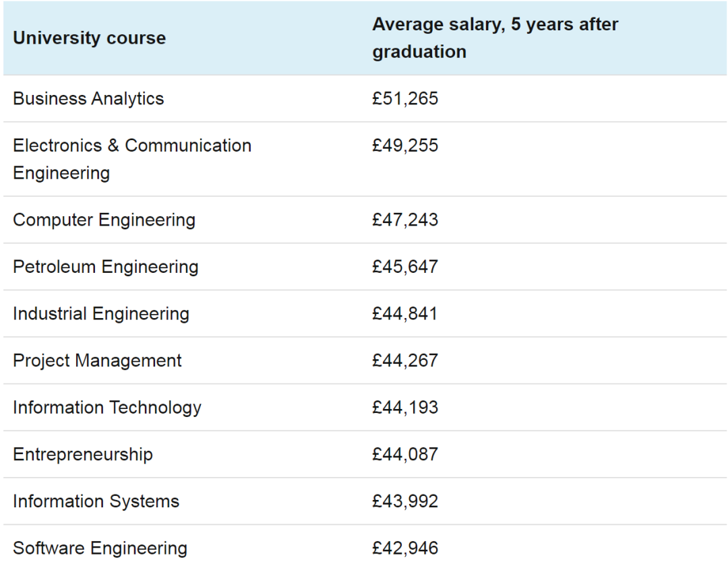
Task: Click the £44,193 salary value
Action: pyautogui.click(x=405, y=408)
